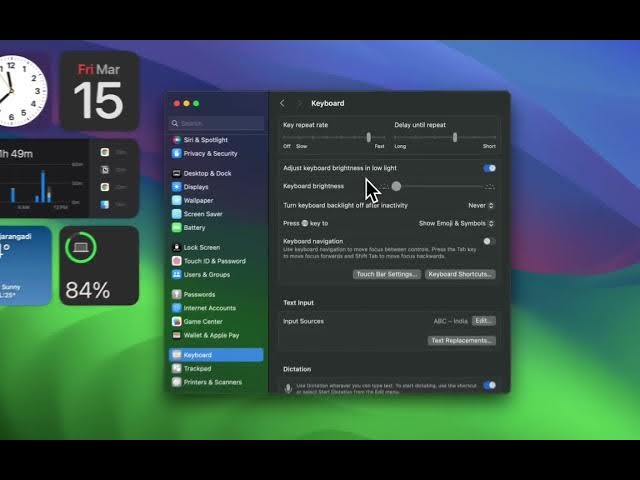Click the Desktop & Dock icon
Image resolution: width=640 pixels, height=480 pixels.
tap(176, 173)
